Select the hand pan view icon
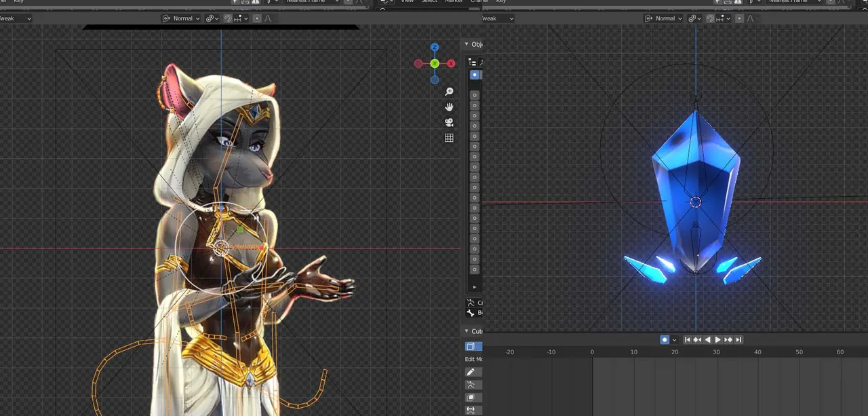 click(x=449, y=107)
